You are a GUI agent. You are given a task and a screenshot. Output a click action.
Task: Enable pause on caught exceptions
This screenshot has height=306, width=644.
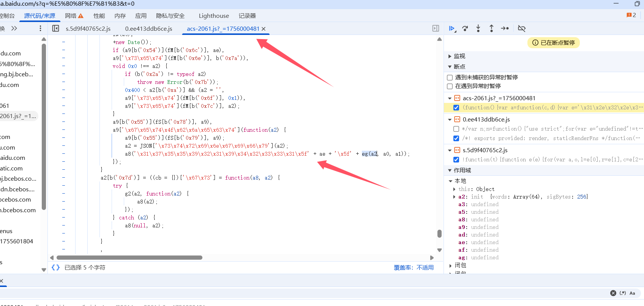tap(450, 86)
